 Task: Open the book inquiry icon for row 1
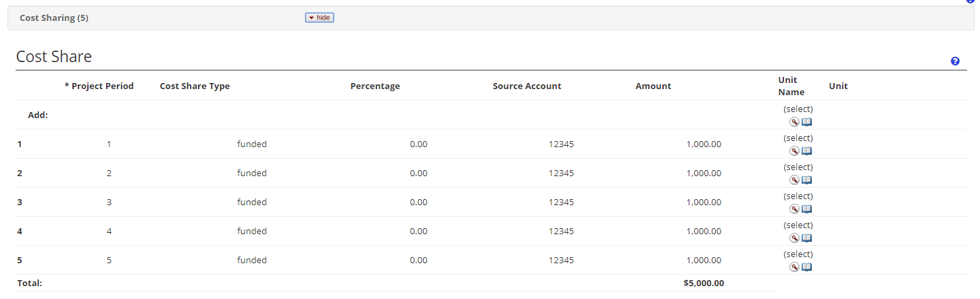coord(806,151)
